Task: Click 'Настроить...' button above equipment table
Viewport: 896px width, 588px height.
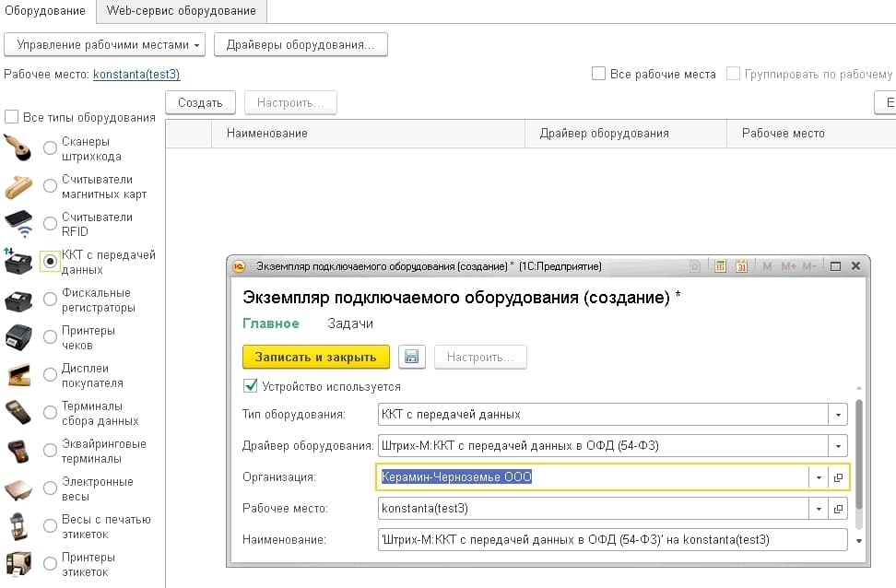Action: 290,103
